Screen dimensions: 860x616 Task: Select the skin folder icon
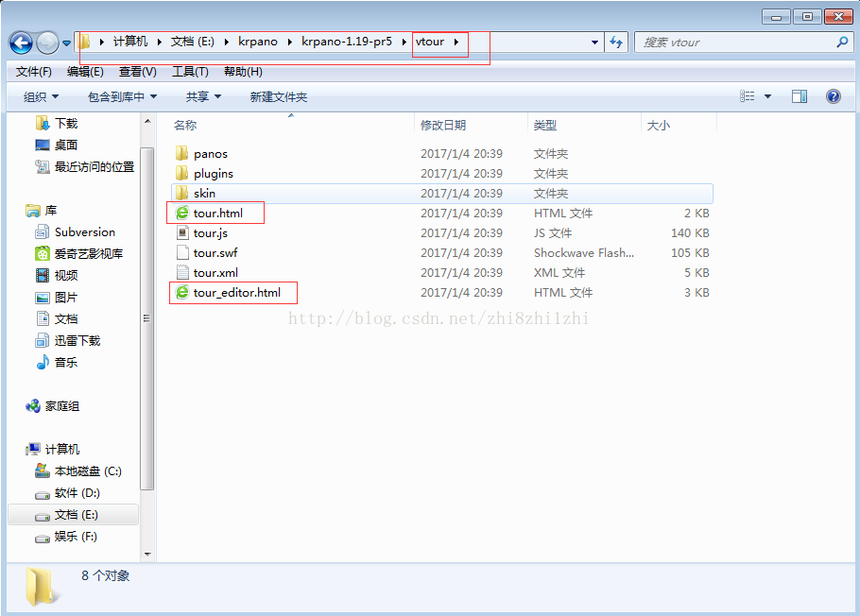tap(181, 193)
